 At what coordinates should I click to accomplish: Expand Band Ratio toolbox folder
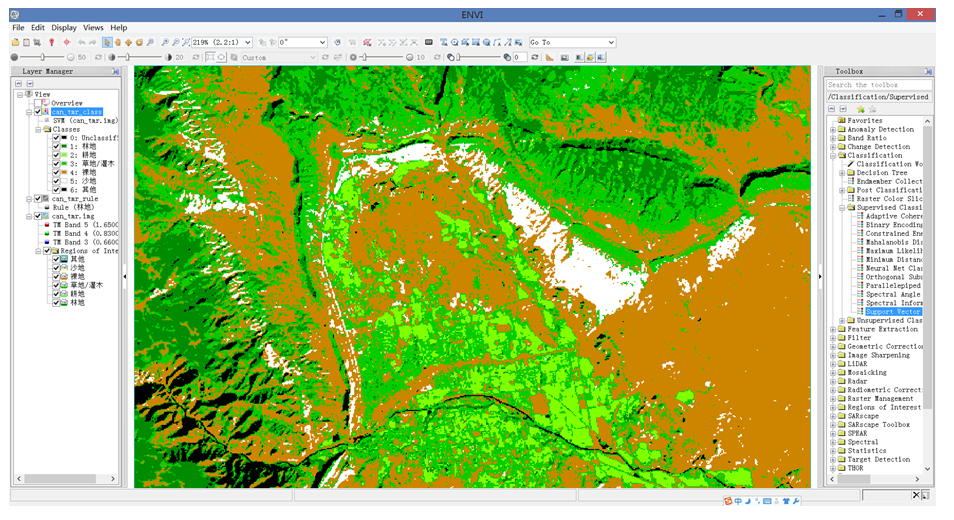833,138
